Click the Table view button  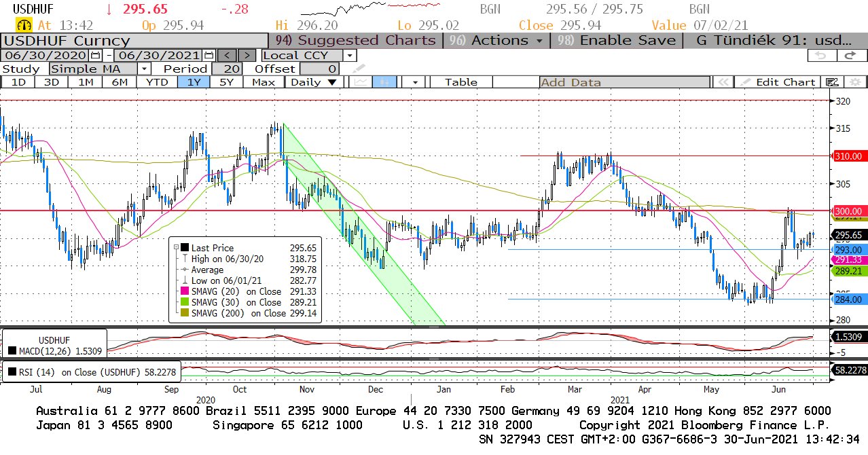tap(461, 82)
